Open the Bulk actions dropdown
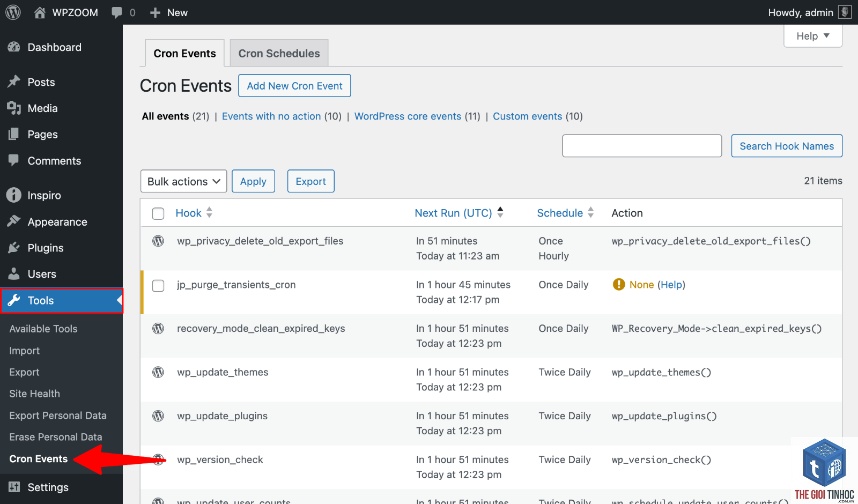858x504 pixels. [x=183, y=181]
